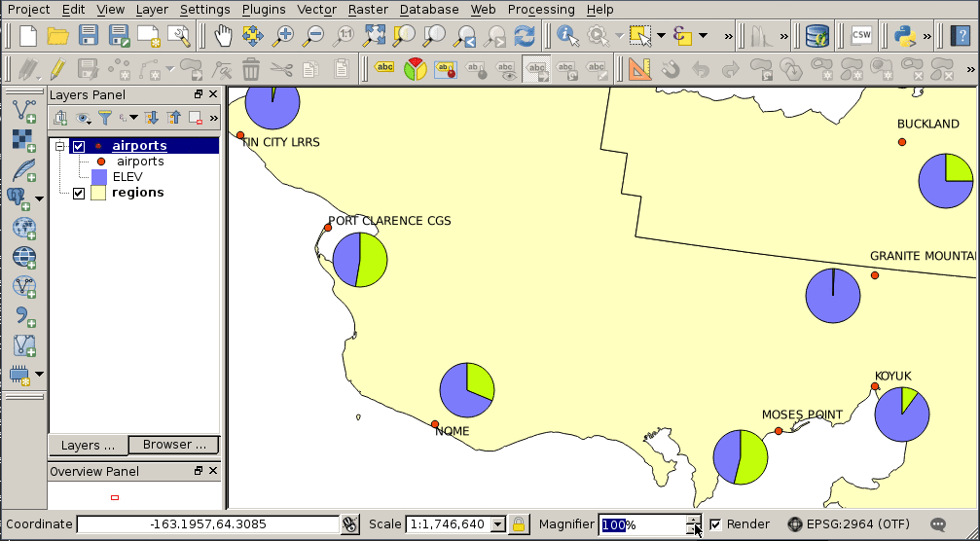Viewport: 980px width, 541px height.
Task: Open the Scale dropdown list
Action: tap(497, 524)
